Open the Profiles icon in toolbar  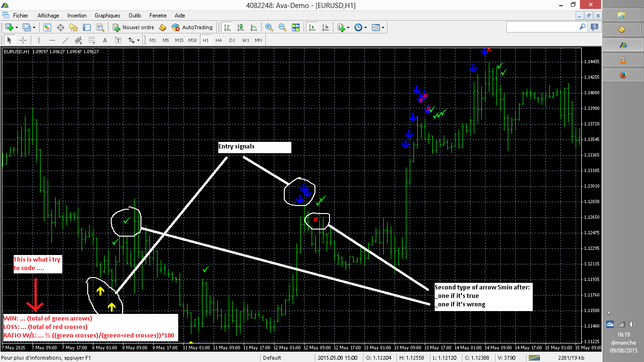tap(26, 27)
